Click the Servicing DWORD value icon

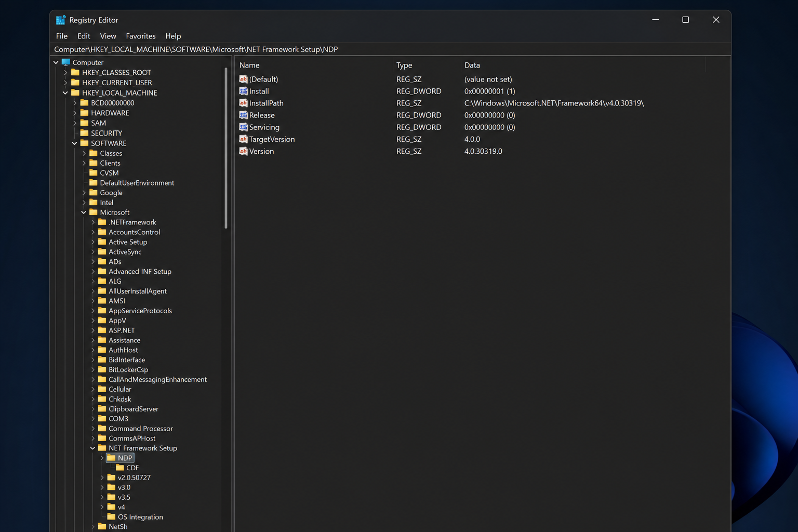tap(243, 127)
